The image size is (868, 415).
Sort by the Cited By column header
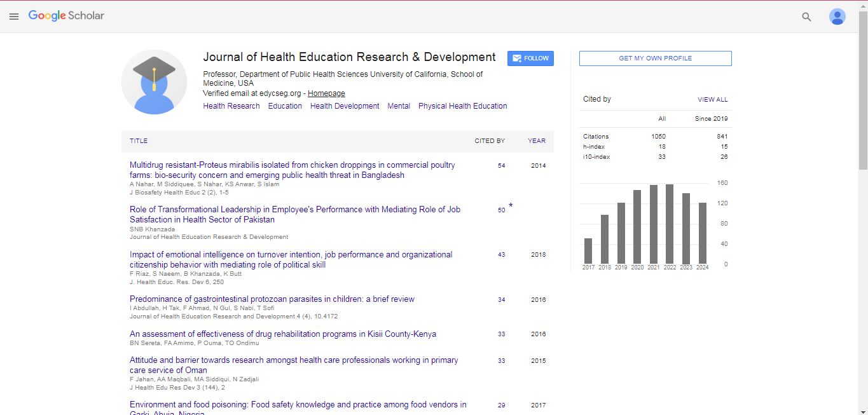click(489, 141)
